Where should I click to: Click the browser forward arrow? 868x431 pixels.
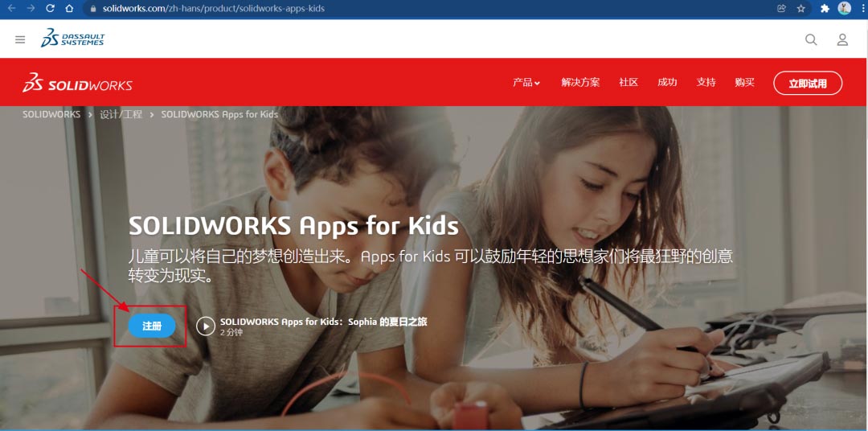click(x=31, y=8)
